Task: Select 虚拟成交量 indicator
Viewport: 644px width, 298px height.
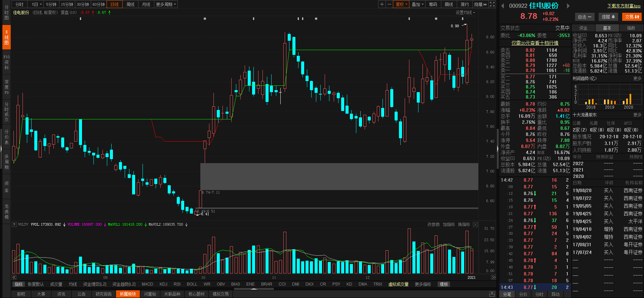Action: click(x=398, y=284)
